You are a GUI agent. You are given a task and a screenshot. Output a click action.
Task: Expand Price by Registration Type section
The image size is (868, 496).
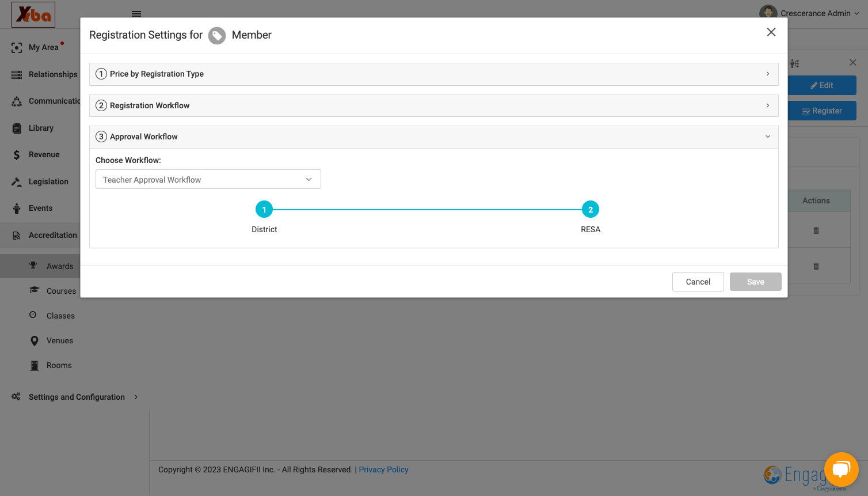point(434,74)
